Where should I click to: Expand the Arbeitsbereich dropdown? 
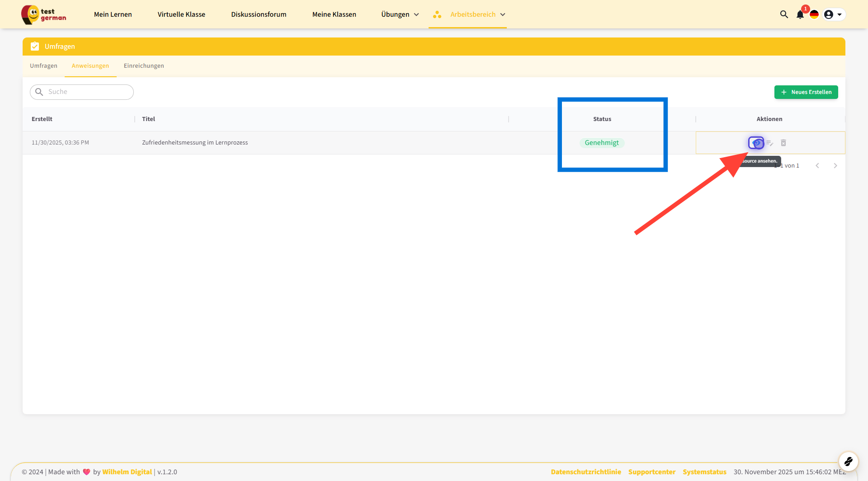pos(472,14)
